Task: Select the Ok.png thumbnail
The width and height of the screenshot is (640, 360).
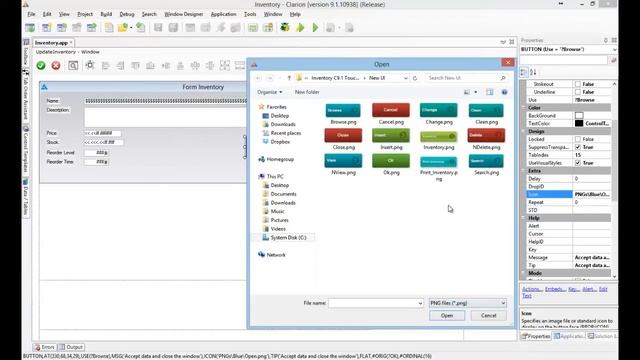Action: point(391,164)
